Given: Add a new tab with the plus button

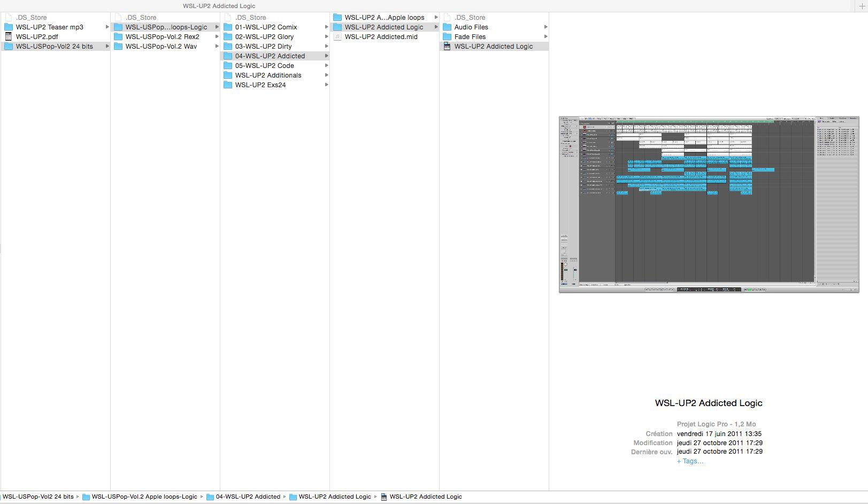Looking at the screenshot, I should click(x=862, y=6).
